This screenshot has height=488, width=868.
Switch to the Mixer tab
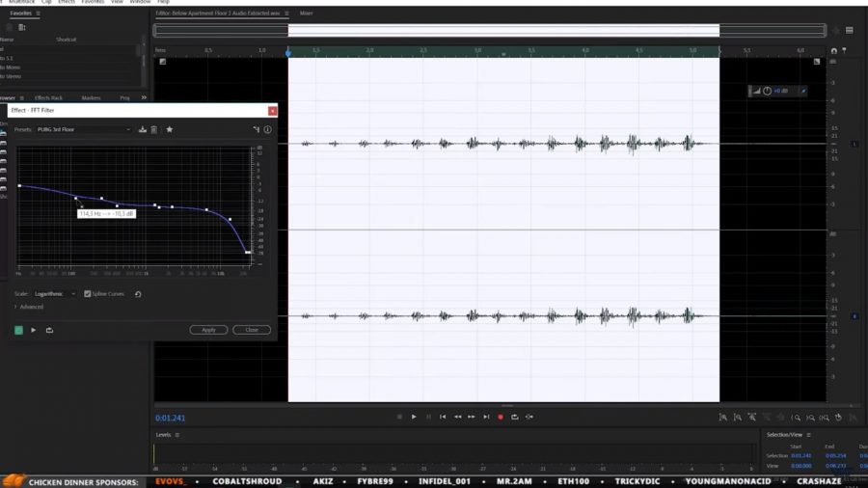point(306,14)
